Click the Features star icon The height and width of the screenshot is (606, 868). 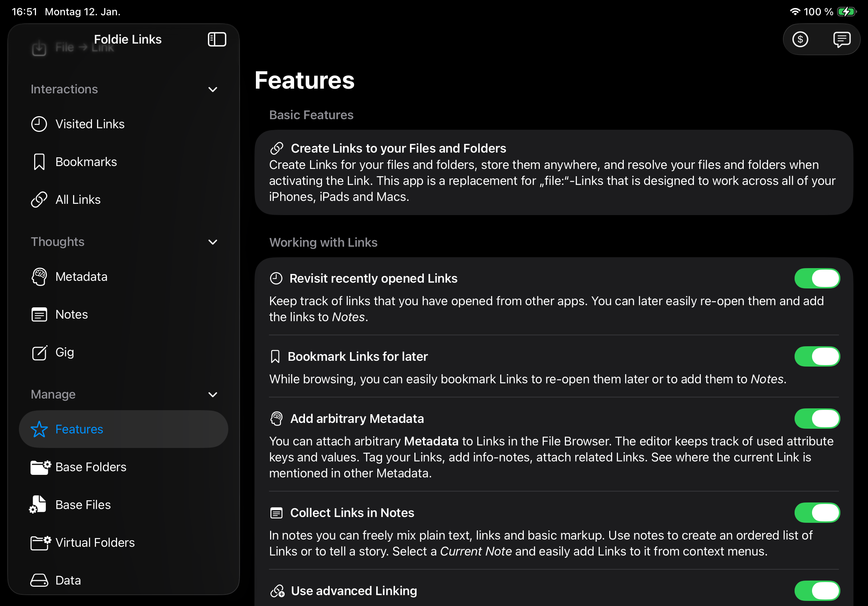point(39,429)
